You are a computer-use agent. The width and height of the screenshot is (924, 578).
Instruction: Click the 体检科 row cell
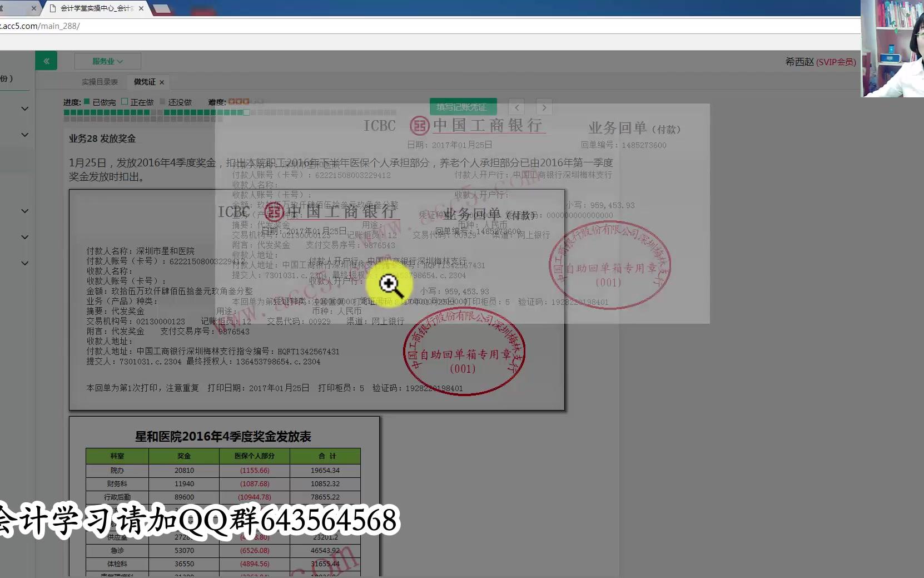pyautogui.click(x=117, y=564)
